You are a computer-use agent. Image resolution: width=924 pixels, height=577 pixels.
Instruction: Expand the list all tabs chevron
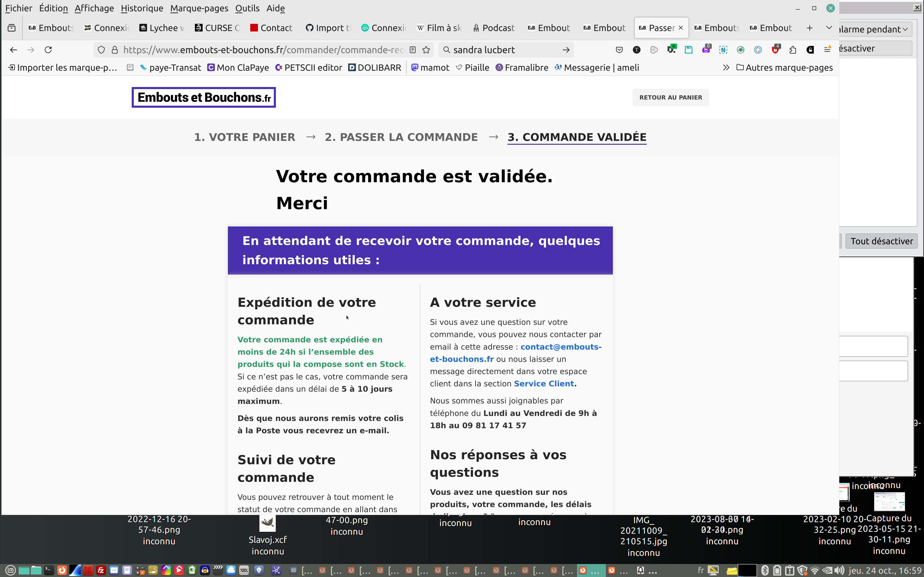tap(829, 28)
